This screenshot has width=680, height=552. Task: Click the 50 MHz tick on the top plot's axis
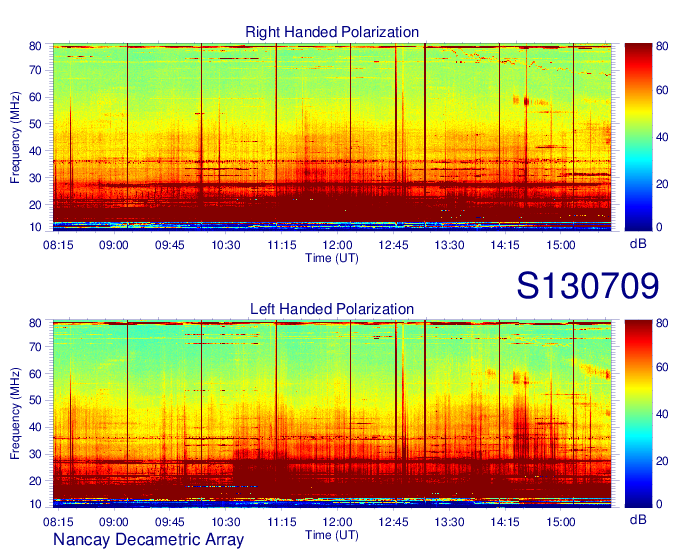pos(35,124)
